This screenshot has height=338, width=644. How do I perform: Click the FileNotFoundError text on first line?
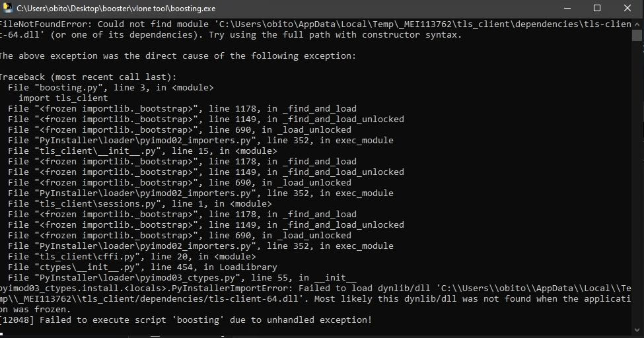point(45,24)
